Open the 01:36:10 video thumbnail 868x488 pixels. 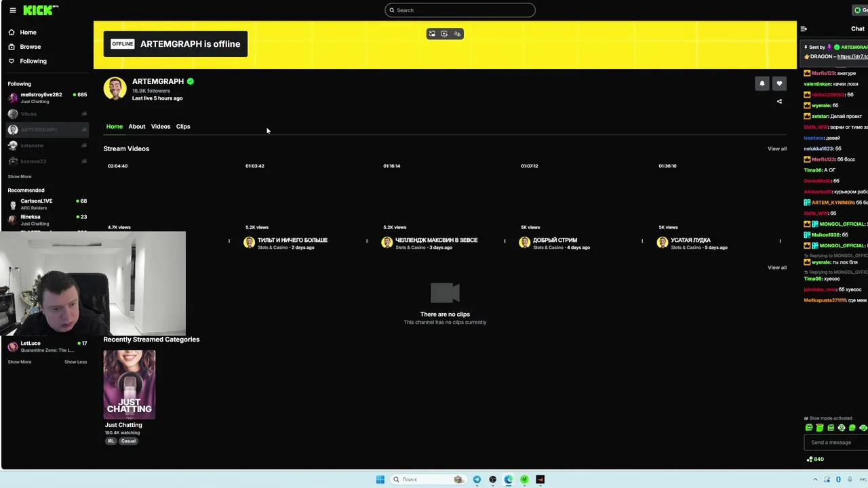(x=719, y=196)
